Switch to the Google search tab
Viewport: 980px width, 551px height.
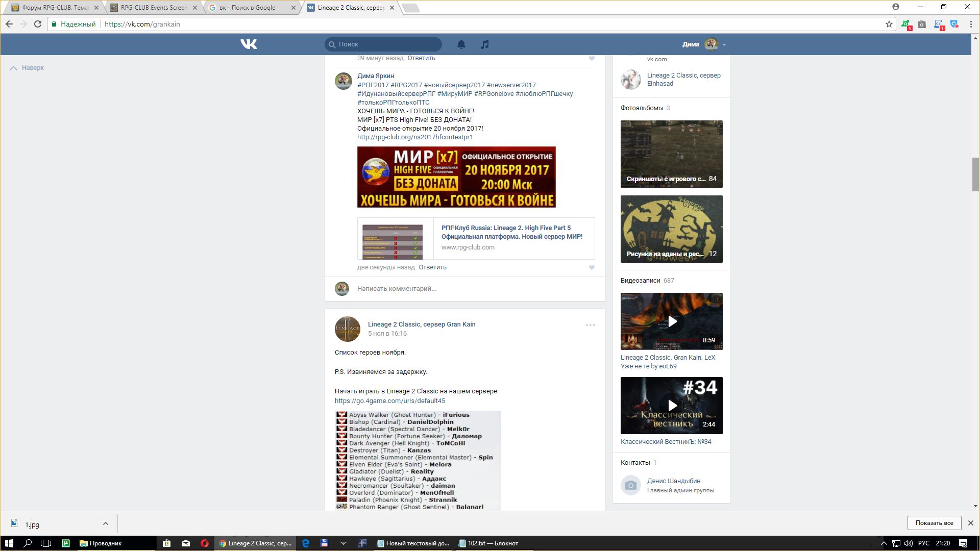click(248, 8)
